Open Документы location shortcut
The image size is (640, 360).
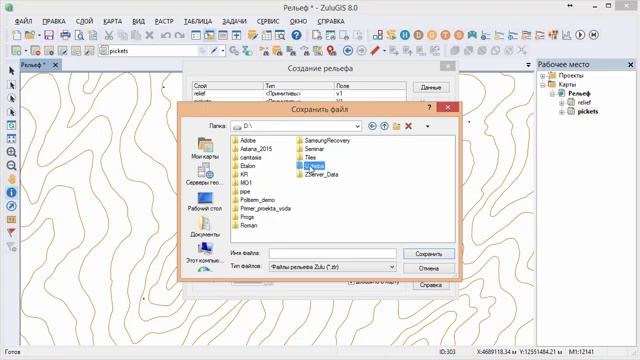point(205,227)
